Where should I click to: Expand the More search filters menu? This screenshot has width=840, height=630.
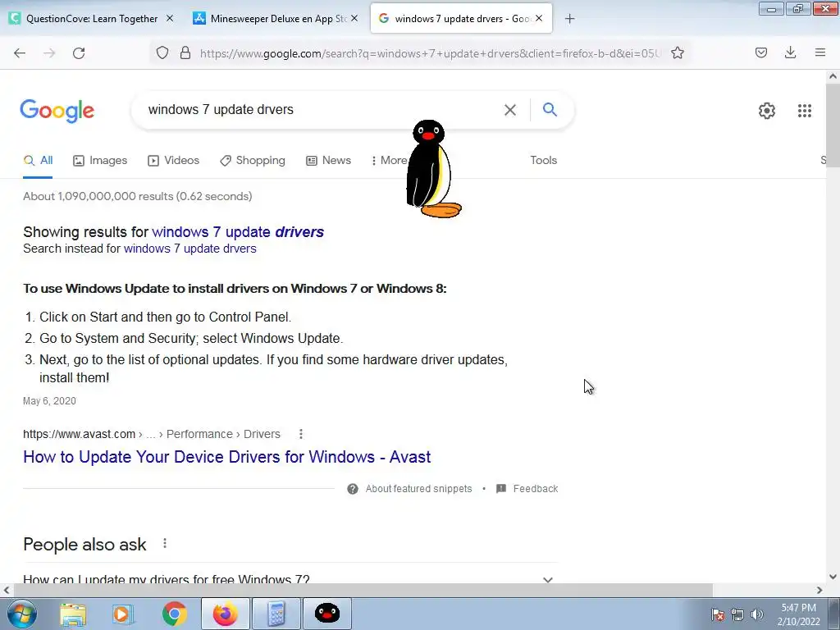point(390,161)
